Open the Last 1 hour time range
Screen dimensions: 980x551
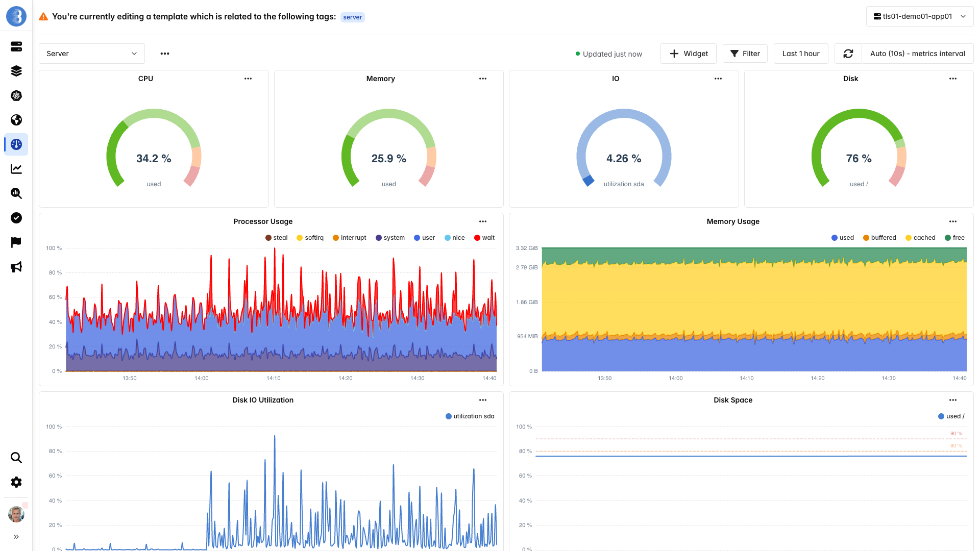(801, 54)
